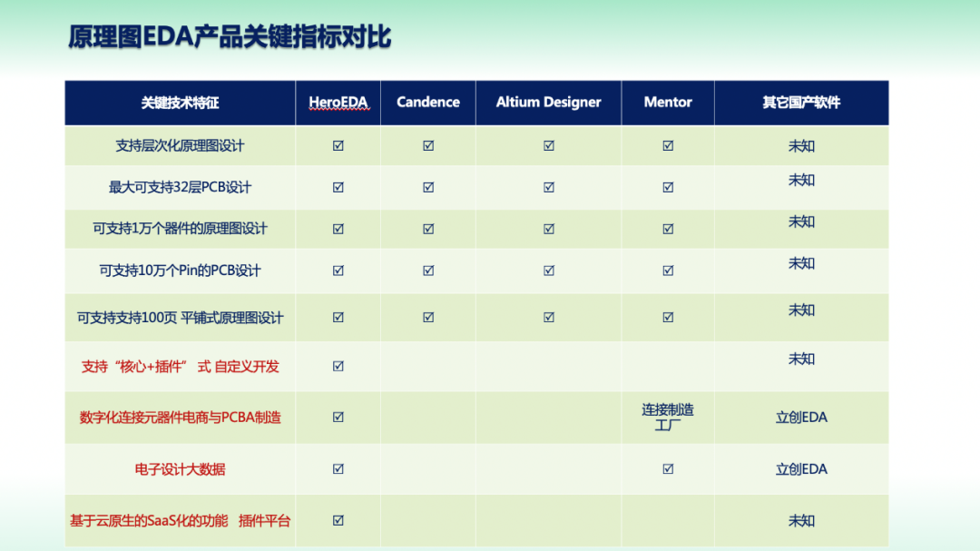Click Candence checkmark in 32层PCB设计 row
The image size is (980, 551).
tap(428, 187)
